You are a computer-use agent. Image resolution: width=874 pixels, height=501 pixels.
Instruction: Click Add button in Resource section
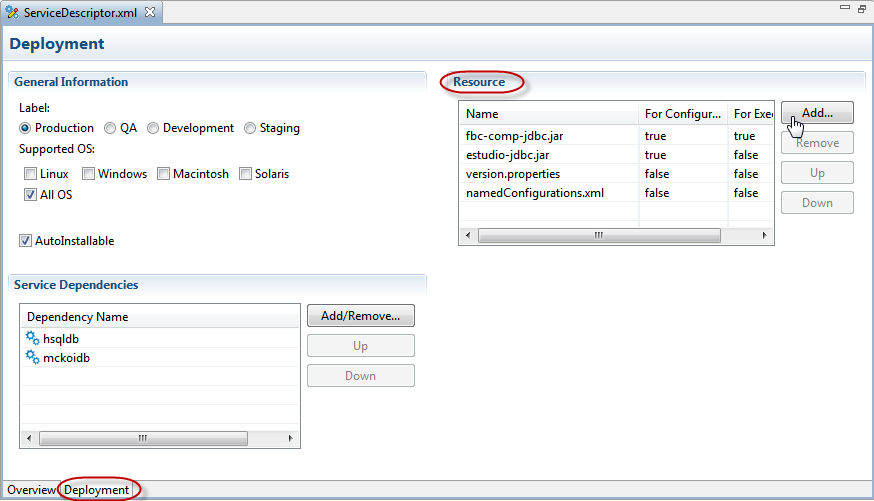(816, 113)
